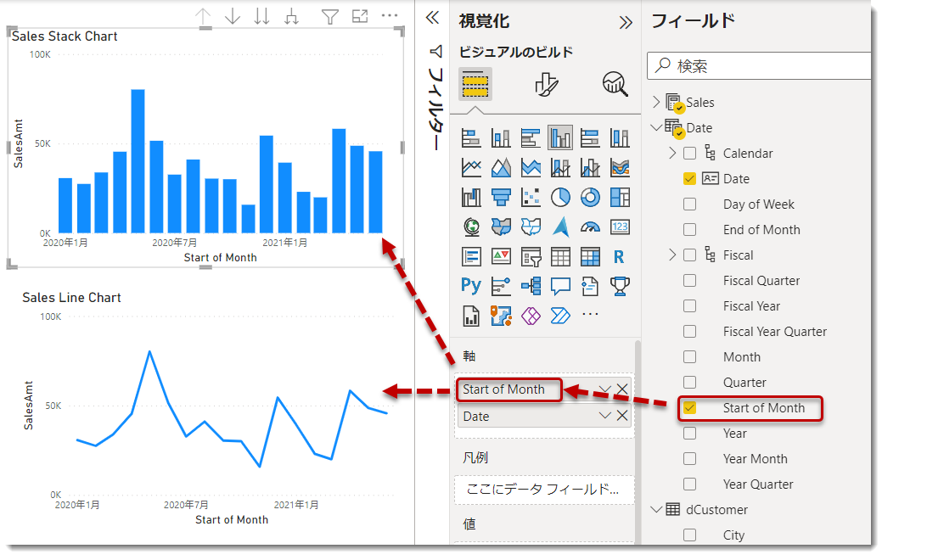Insert the R script visual
The height and width of the screenshot is (560, 927).
pyautogui.click(x=620, y=256)
